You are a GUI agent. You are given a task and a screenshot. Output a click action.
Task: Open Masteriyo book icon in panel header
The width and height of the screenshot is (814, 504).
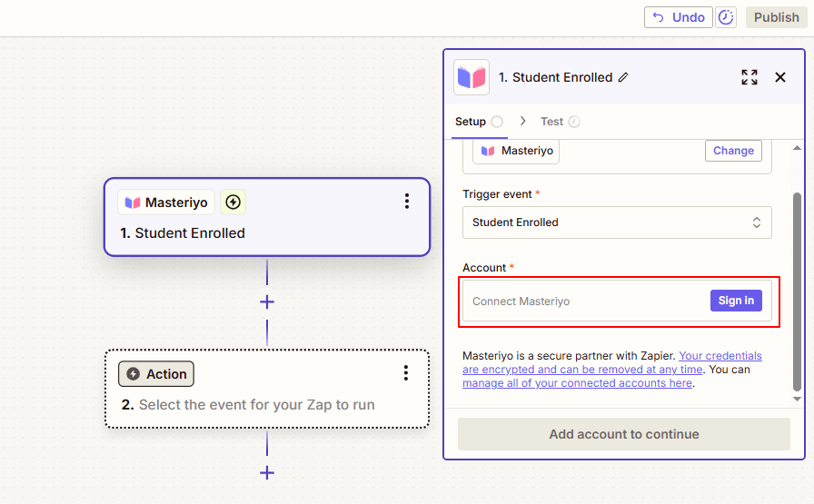click(x=472, y=77)
